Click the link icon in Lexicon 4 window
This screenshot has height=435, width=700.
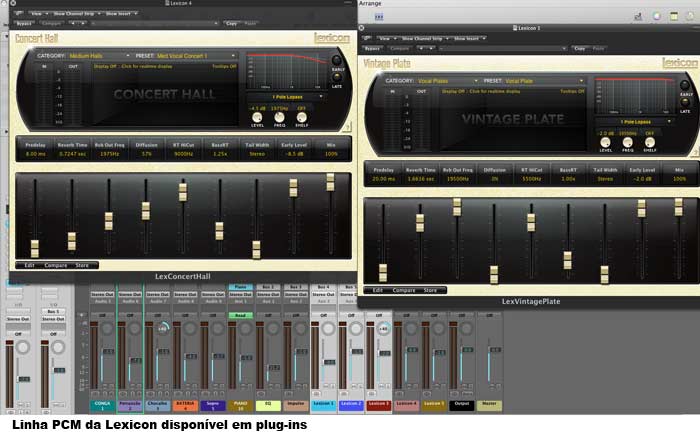coord(19,13)
